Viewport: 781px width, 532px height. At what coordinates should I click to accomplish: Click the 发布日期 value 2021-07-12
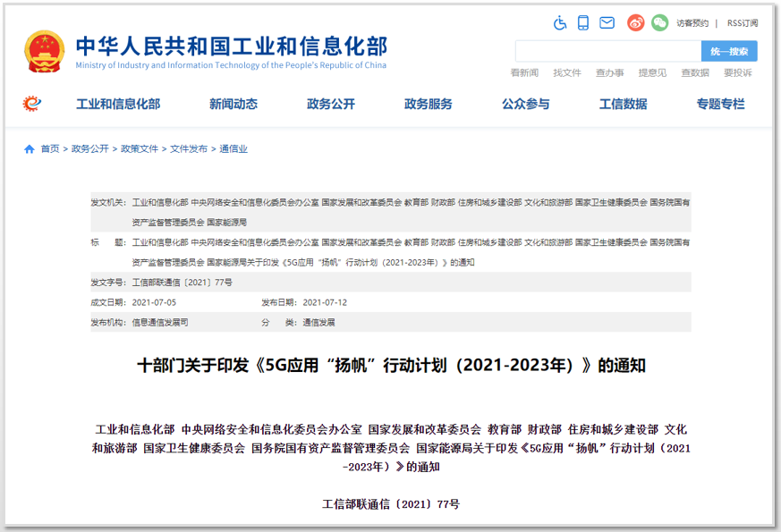pyautogui.click(x=325, y=302)
